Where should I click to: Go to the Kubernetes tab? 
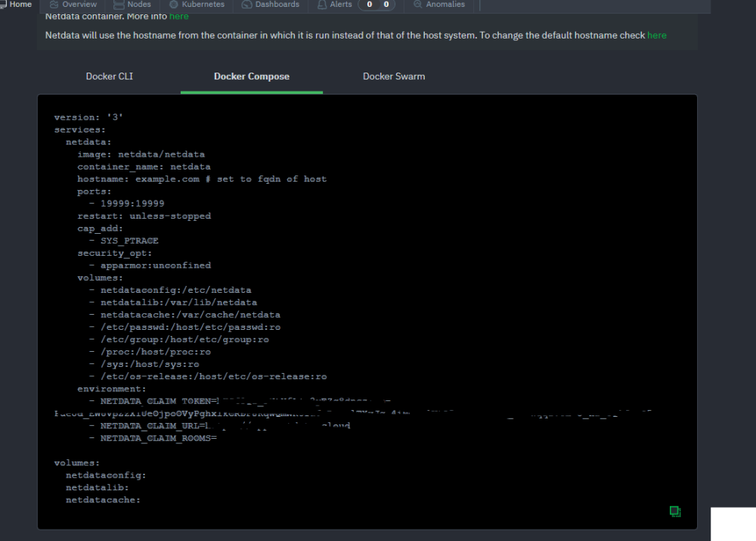tap(197, 5)
